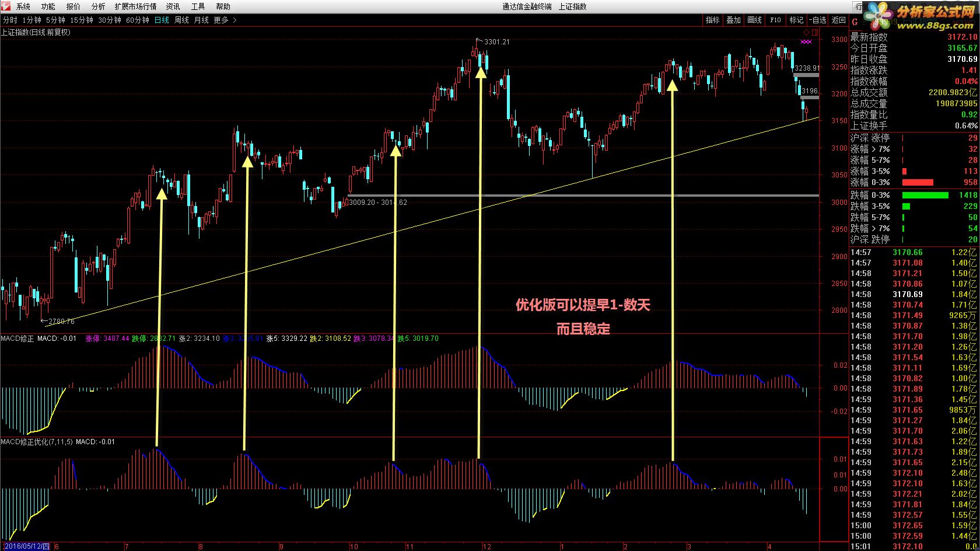Image resolution: width=980 pixels, height=551 pixels.
Task: Click month marker 3 on time axis
Action: click(689, 547)
